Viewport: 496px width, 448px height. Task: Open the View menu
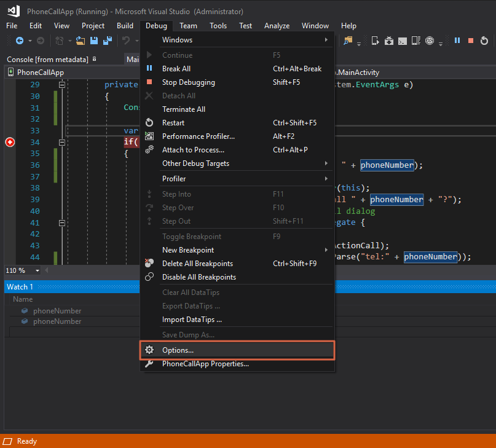tap(61, 26)
